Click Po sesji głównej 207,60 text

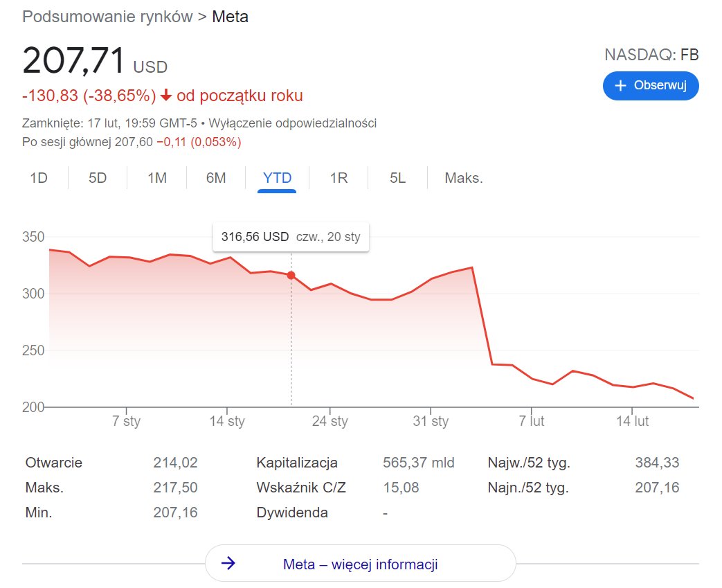click(x=87, y=142)
